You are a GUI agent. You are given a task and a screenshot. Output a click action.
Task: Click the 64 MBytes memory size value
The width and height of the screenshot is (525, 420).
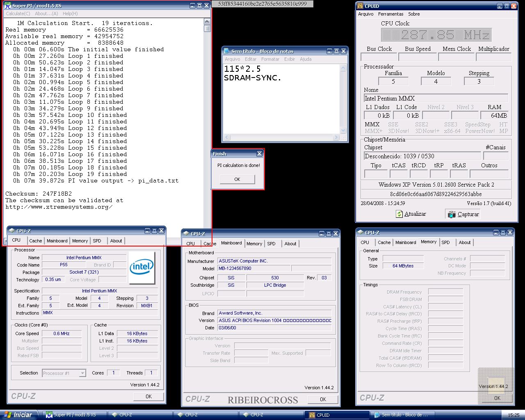point(403,266)
